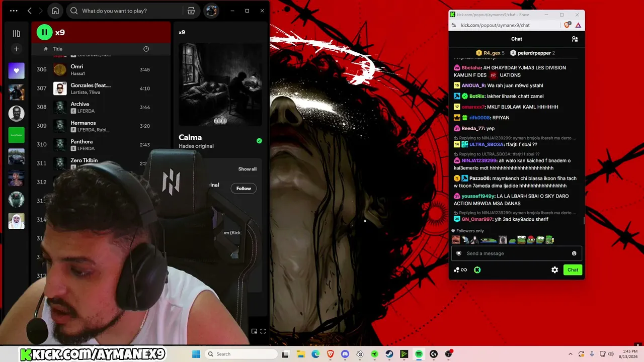The height and width of the screenshot is (362, 644).
Task: Expand Your Library sidebar in Spotify
Action: click(x=16, y=33)
